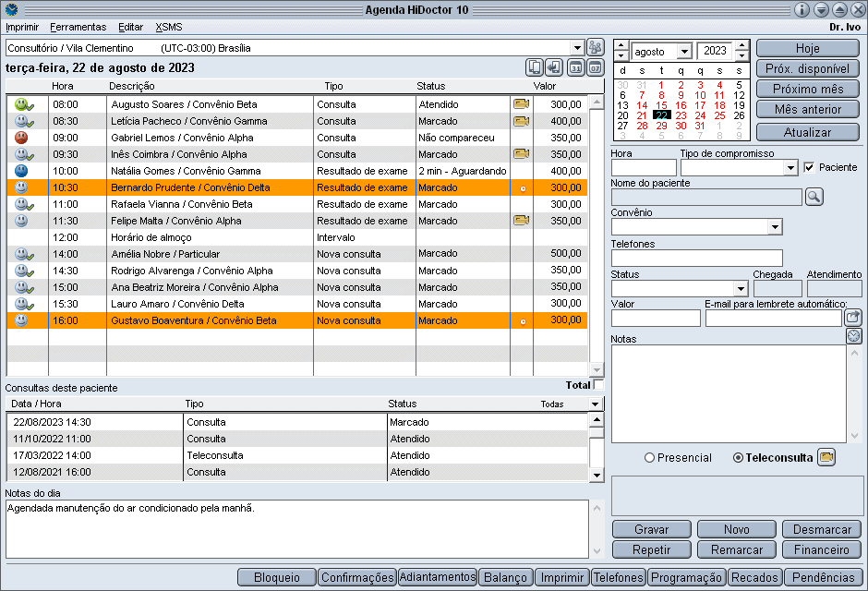This screenshot has width=868, height=591.
Task: Click the send e-mail reminder icon
Action: click(853, 318)
